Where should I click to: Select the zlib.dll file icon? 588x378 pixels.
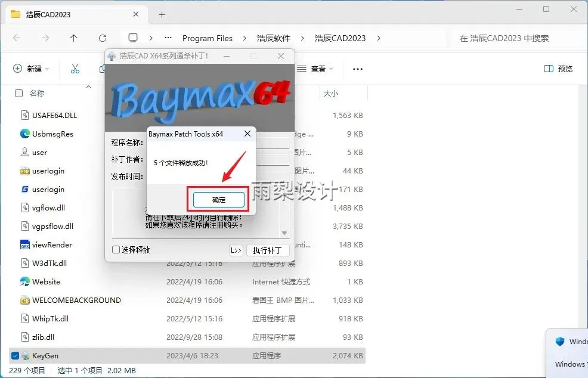tap(25, 337)
